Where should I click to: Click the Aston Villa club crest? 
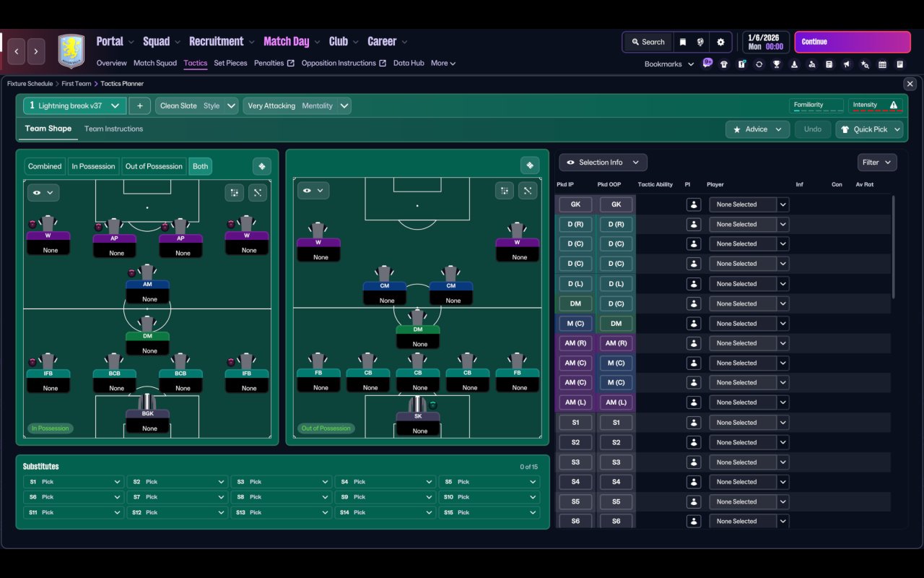tap(71, 51)
